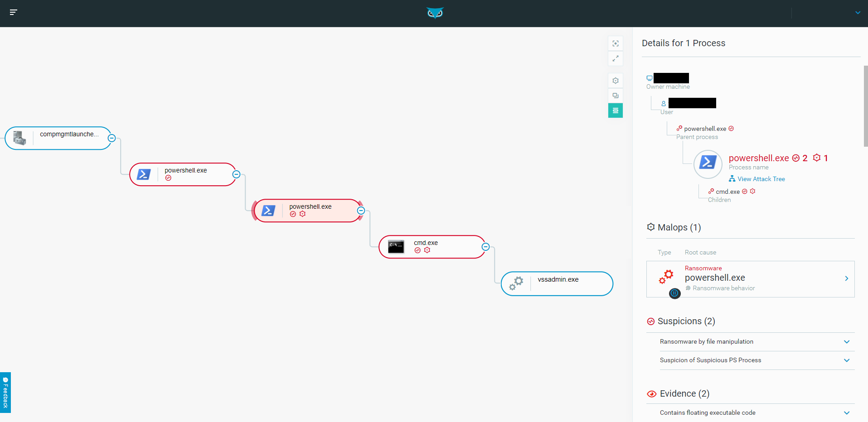Click the Cybereason owl logo
This screenshot has width=868, height=422.
tap(435, 13)
